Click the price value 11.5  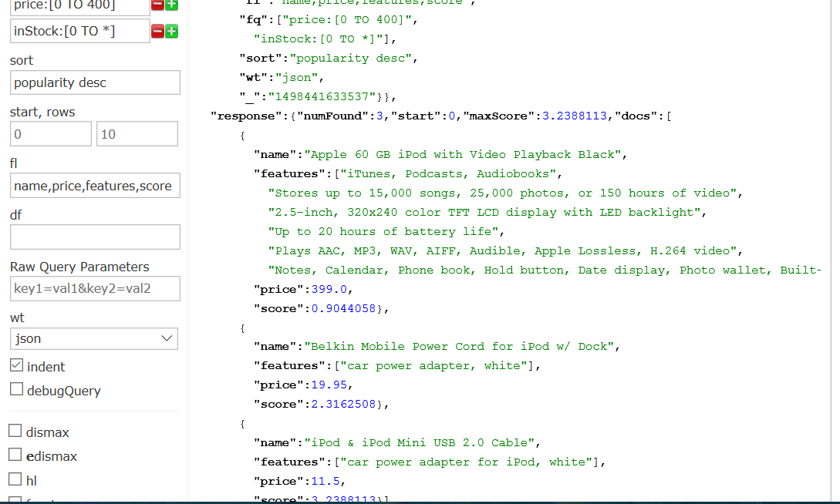[x=326, y=481]
